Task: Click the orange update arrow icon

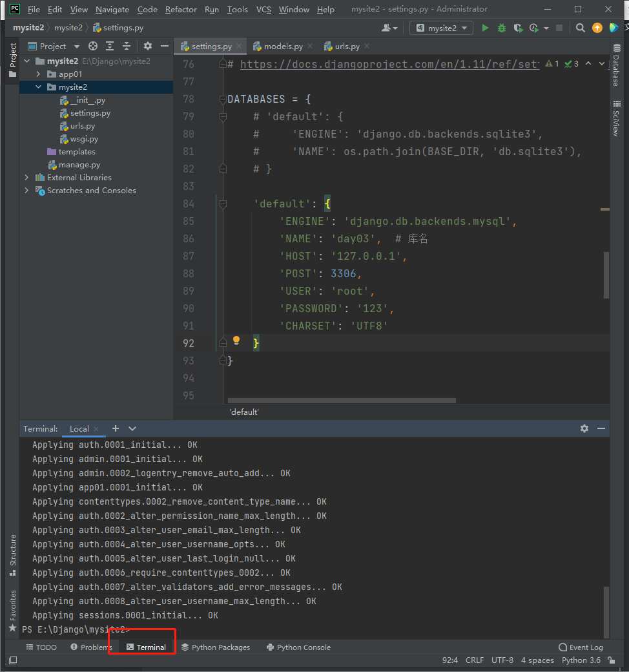Action: click(x=597, y=28)
